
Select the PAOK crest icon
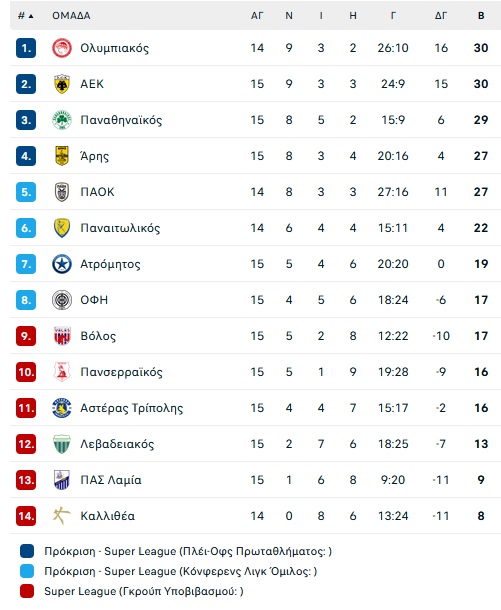(x=62, y=192)
